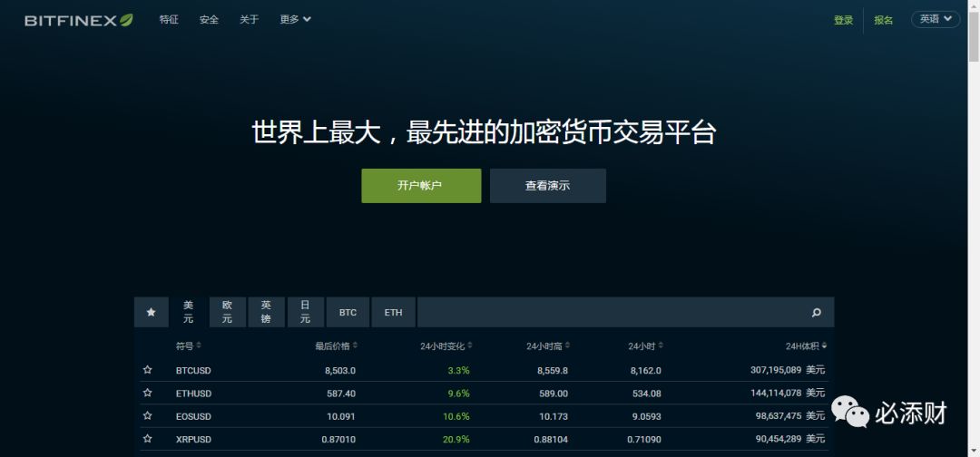This screenshot has height=457, width=980.
Task: Click the 307,195,089 volume value
Action: click(776, 370)
